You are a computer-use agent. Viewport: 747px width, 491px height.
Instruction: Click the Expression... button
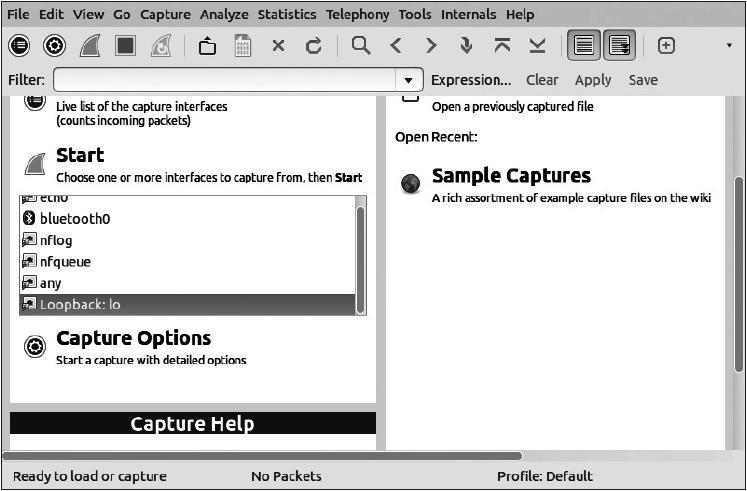click(471, 80)
